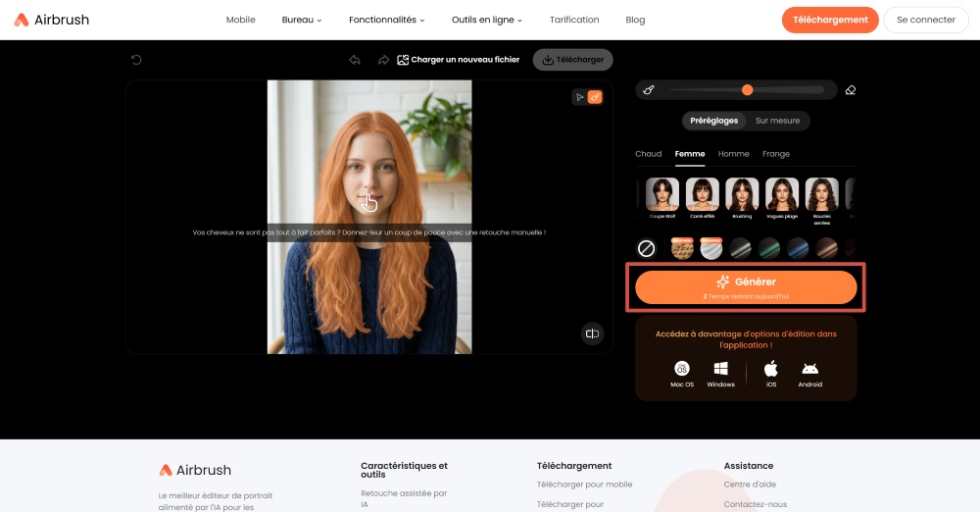Click the Téléchargement footer heading
Viewport: 980px width, 512px height.
[573, 466]
